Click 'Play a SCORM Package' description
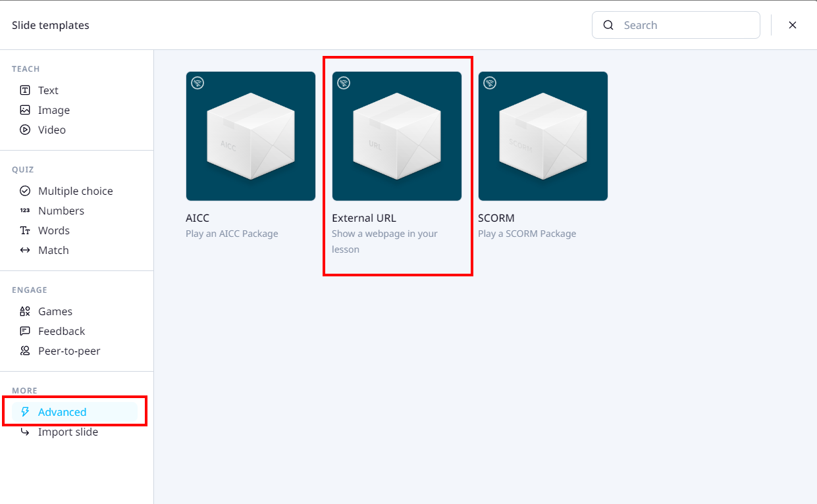The height and width of the screenshot is (504, 817). [527, 234]
